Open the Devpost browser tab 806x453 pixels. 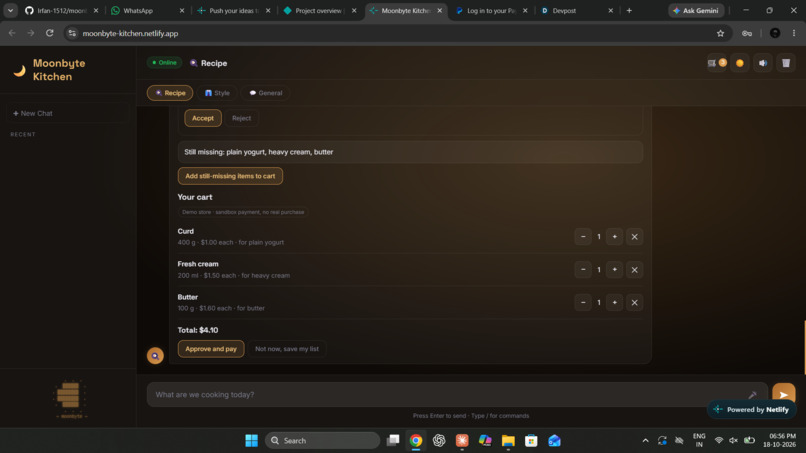coord(577,10)
